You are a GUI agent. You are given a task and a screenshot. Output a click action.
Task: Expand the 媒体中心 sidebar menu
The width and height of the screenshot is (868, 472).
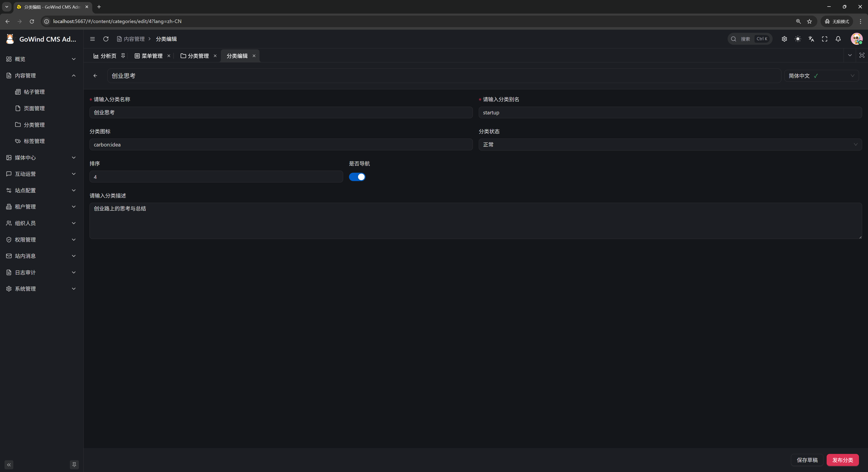(x=41, y=158)
